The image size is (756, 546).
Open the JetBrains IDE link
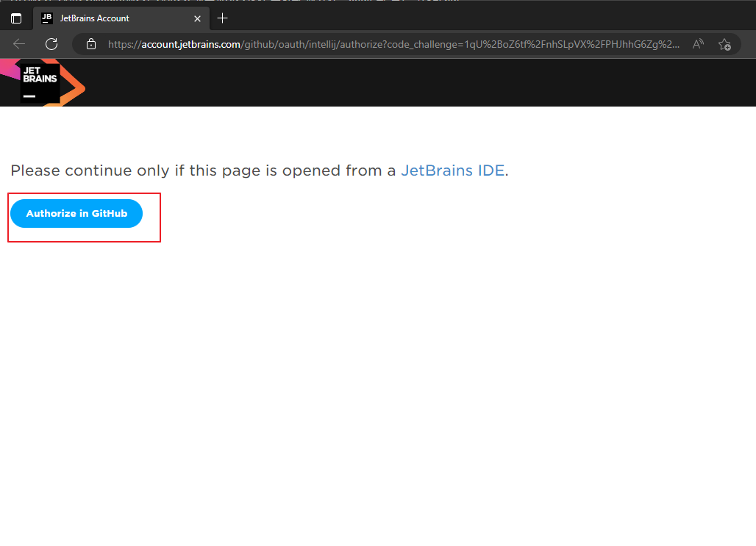(x=453, y=170)
